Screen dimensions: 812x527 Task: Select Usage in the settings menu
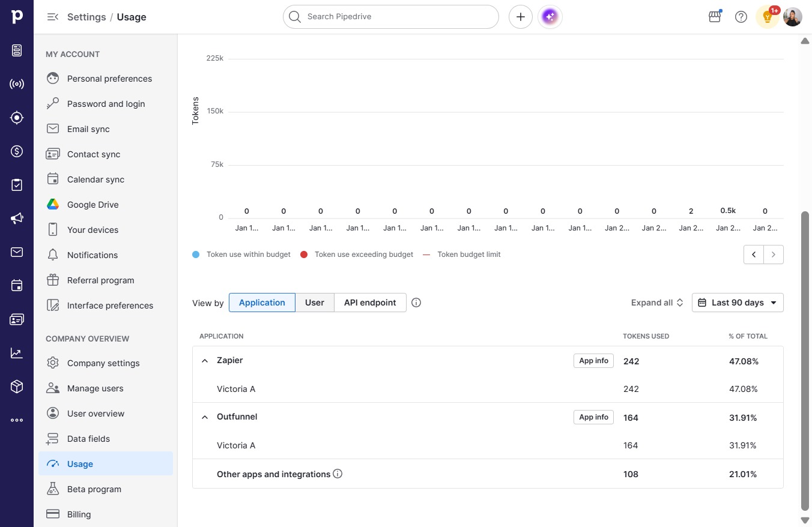tap(106, 464)
